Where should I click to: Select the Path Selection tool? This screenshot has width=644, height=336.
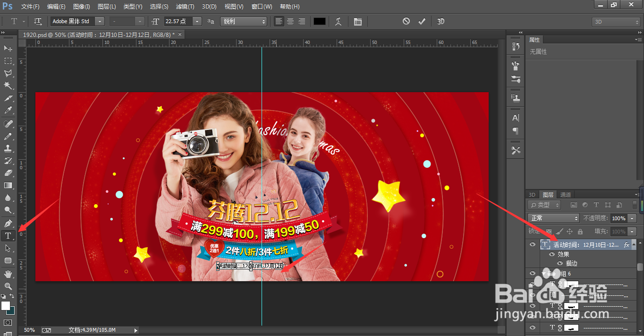8,248
